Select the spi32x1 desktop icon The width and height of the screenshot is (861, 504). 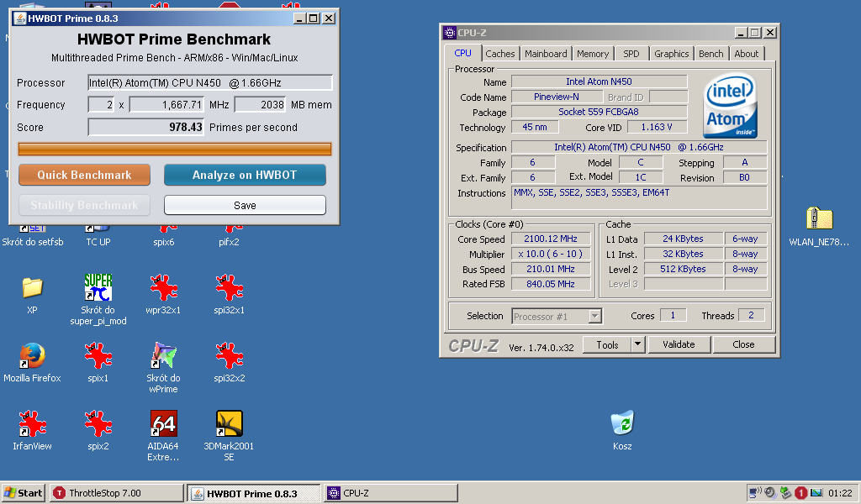coord(229,288)
